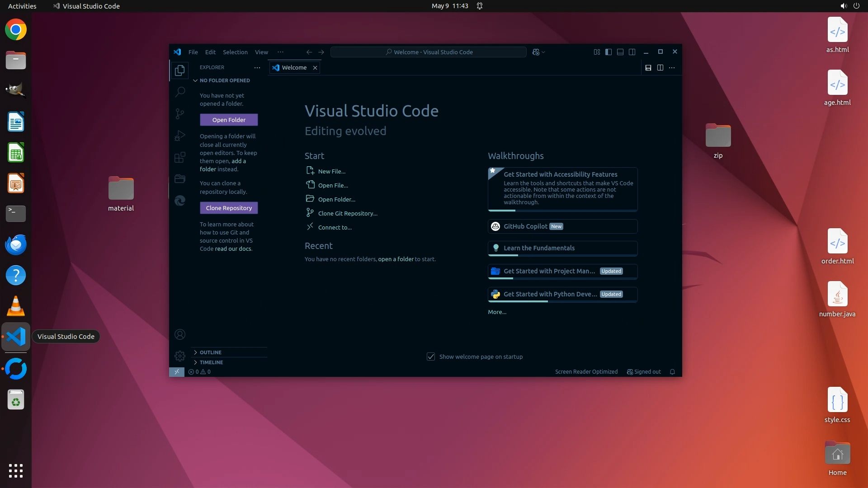Open the Extensions view icon
The height and width of the screenshot is (488, 868).
click(180, 157)
